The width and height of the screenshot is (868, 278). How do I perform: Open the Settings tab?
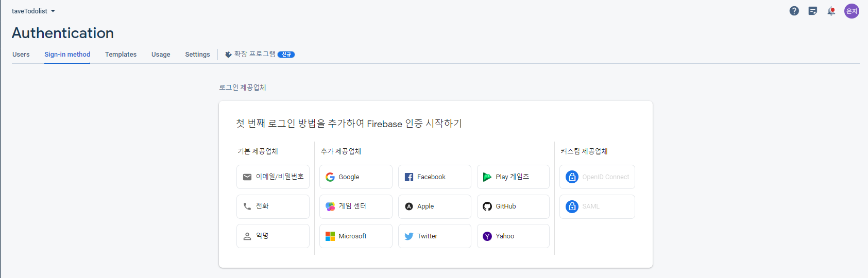point(197,55)
